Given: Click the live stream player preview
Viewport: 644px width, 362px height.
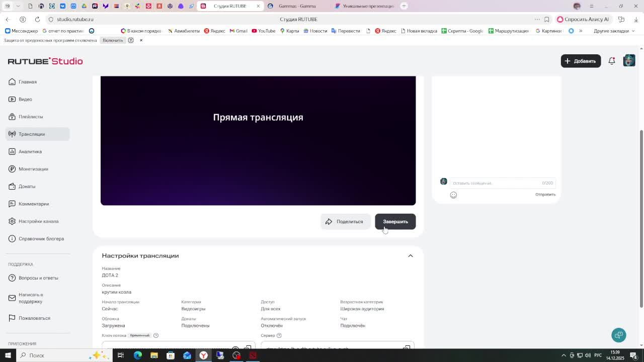Looking at the screenshot, I should (x=258, y=141).
